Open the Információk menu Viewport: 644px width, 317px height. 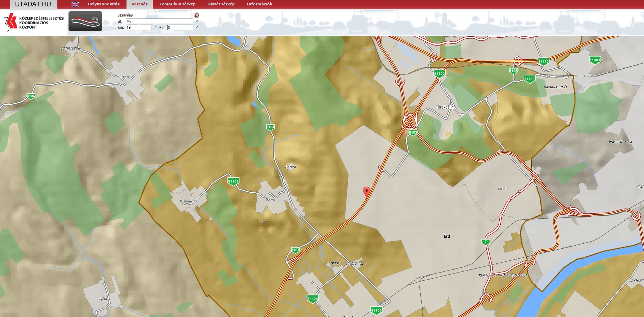coord(259,4)
